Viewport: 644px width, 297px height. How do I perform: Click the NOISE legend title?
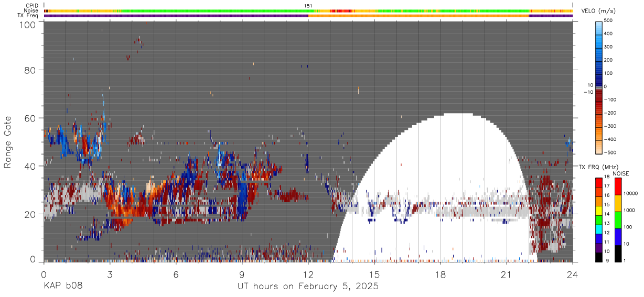(x=621, y=173)
